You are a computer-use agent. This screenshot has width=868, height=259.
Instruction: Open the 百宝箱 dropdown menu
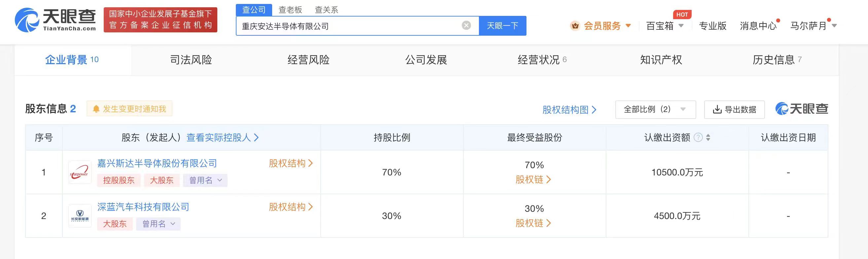point(665,26)
